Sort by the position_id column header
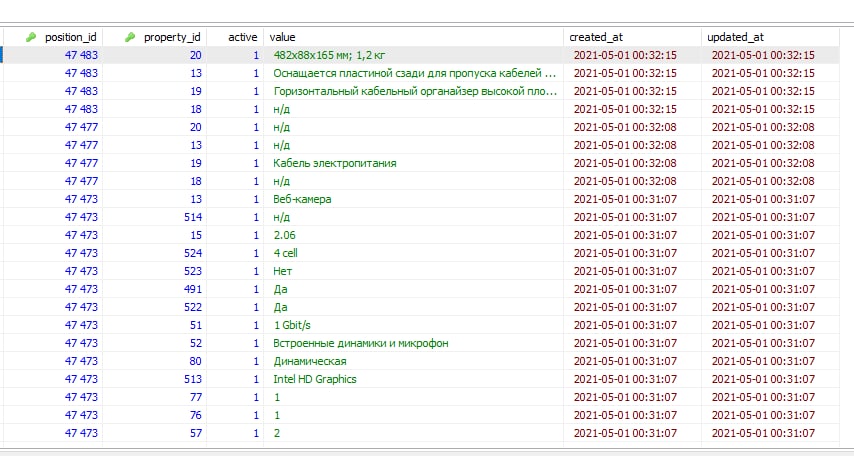The width and height of the screenshot is (854, 456). point(71,37)
